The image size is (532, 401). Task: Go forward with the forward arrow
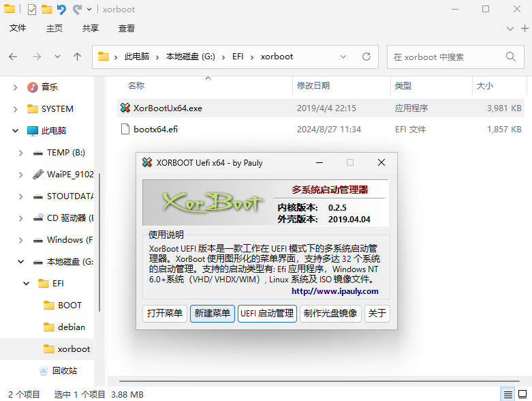click(x=37, y=57)
